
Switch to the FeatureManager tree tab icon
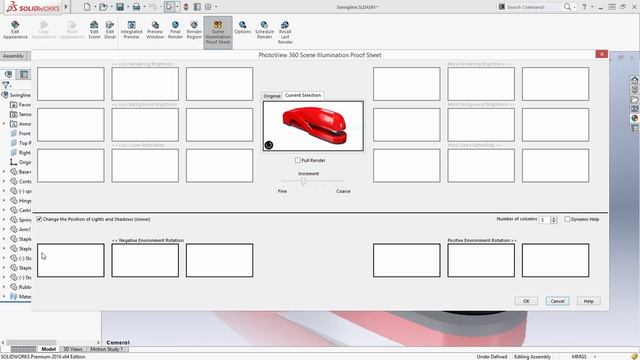(x=8, y=74)
